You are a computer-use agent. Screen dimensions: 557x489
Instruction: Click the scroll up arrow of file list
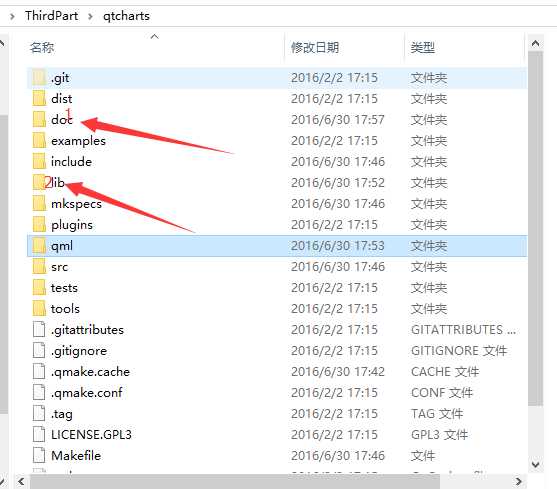tap(535, 44)
